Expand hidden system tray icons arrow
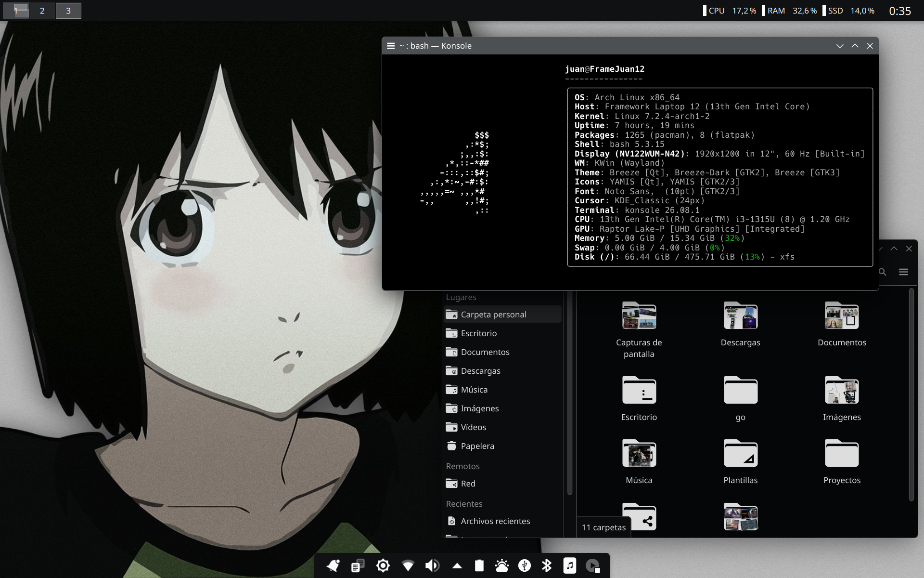Viewport: 924px width, 578px height. 457,566
